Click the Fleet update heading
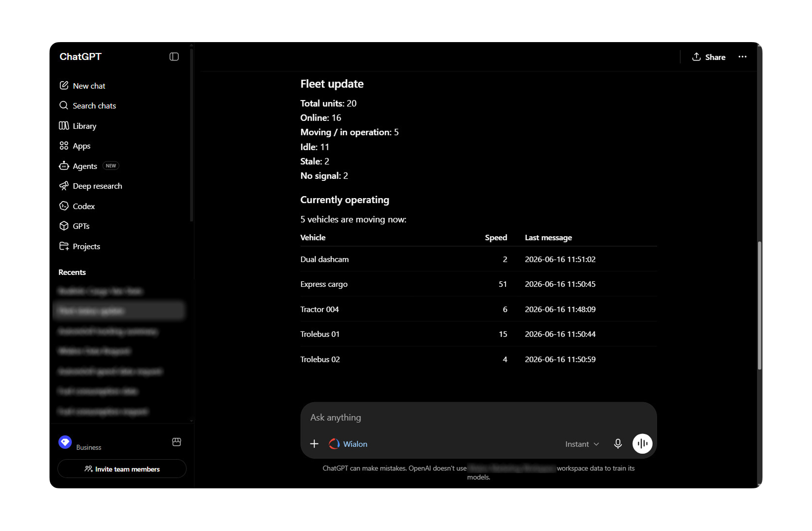The width and height of the screenshot is (812, 531). click(332, 84)
